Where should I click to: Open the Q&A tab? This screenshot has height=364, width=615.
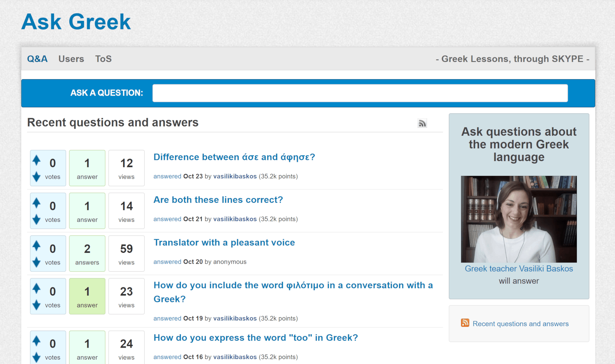(x=37, y=59)
